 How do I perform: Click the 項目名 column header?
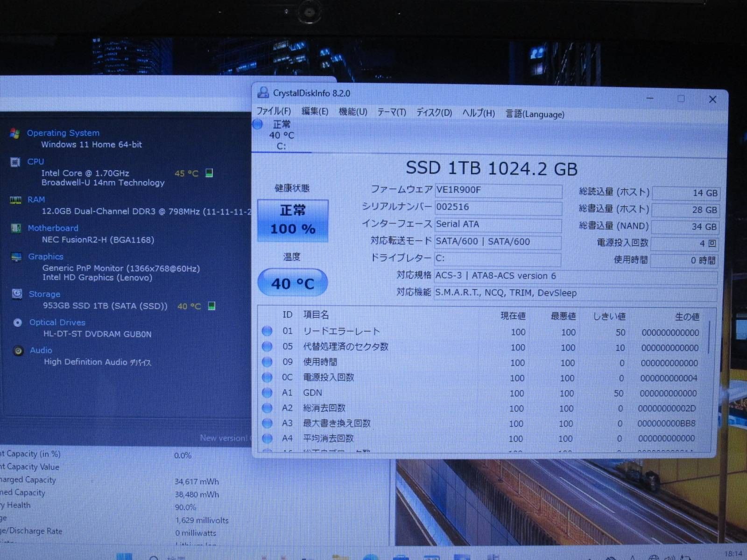click(316, 315)
